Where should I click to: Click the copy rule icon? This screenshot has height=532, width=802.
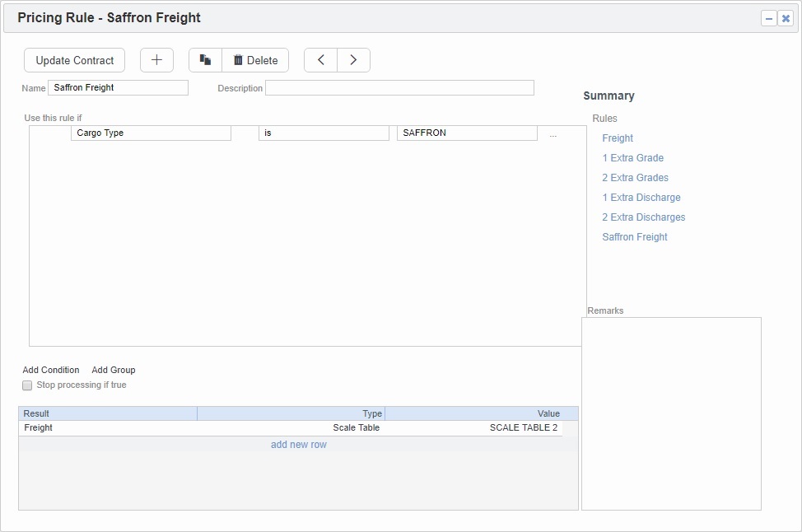(x=206, y=60)
